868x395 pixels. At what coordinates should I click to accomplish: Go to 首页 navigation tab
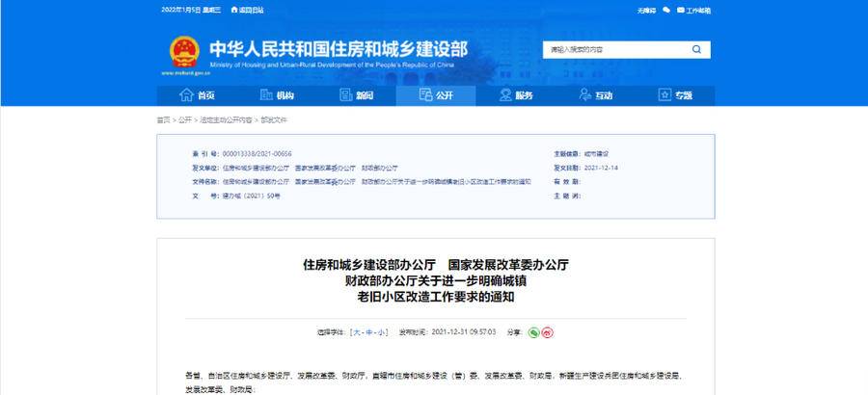point(198,95)
